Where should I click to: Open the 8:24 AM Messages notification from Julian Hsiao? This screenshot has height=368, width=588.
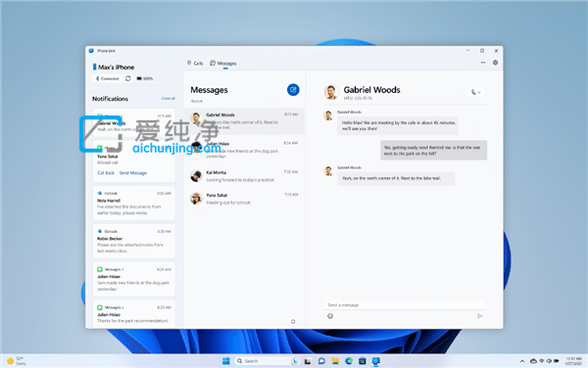[x=134, y=279]
